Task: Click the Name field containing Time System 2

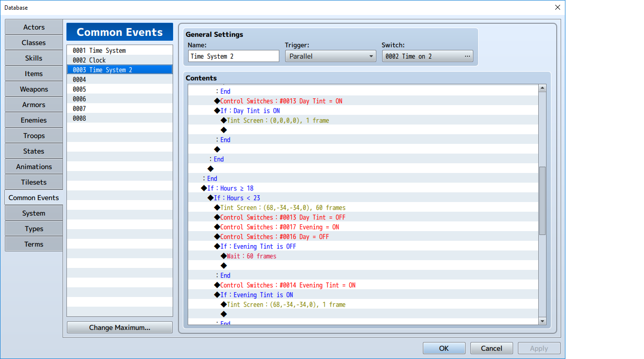Action: tap(234, 56)
